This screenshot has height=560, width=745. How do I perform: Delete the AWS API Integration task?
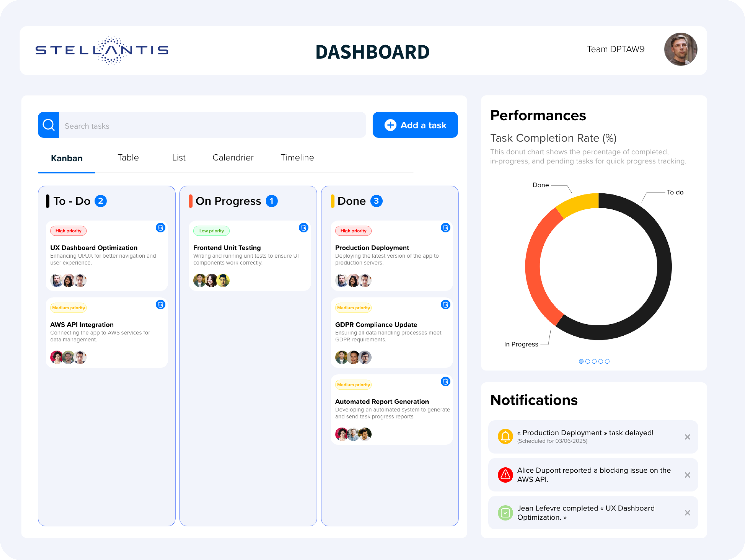click(x=161, y=305)
